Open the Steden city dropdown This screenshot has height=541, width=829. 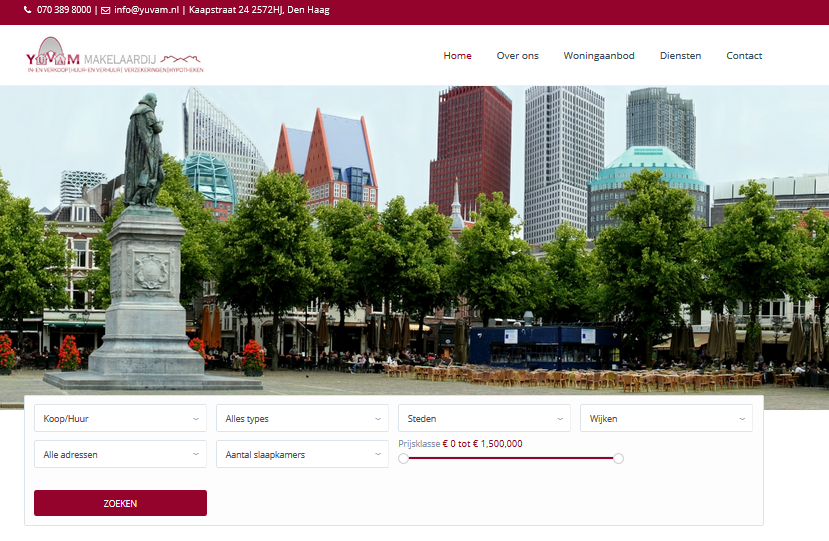[x=484, y=418]
